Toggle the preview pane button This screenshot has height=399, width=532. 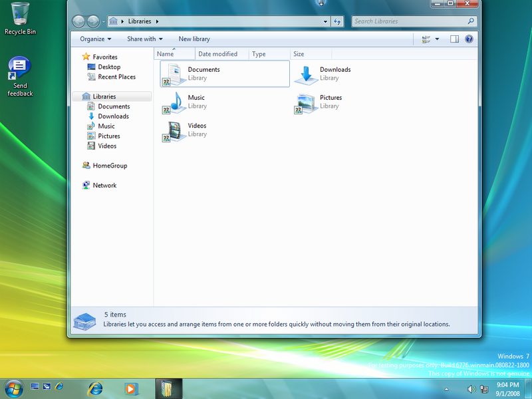point(454,39)
